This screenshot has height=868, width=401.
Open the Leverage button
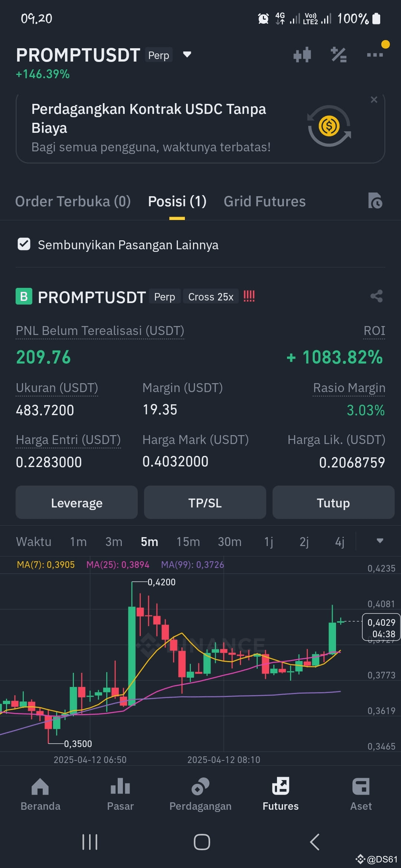tap(76, 503)
